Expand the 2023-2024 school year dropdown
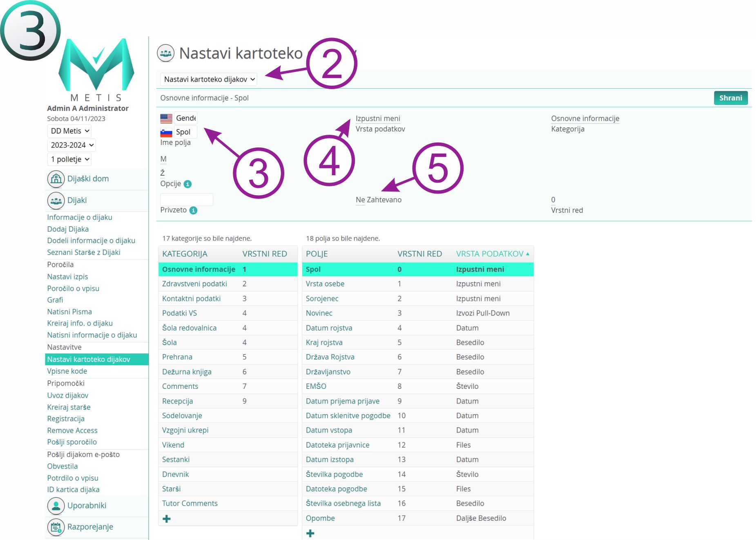 (72, 145)
